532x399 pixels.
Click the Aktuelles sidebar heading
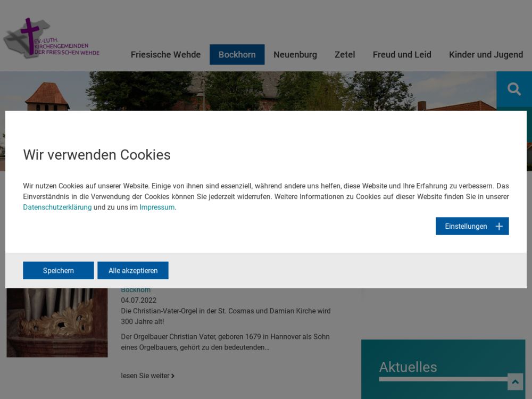click(408, 367)
